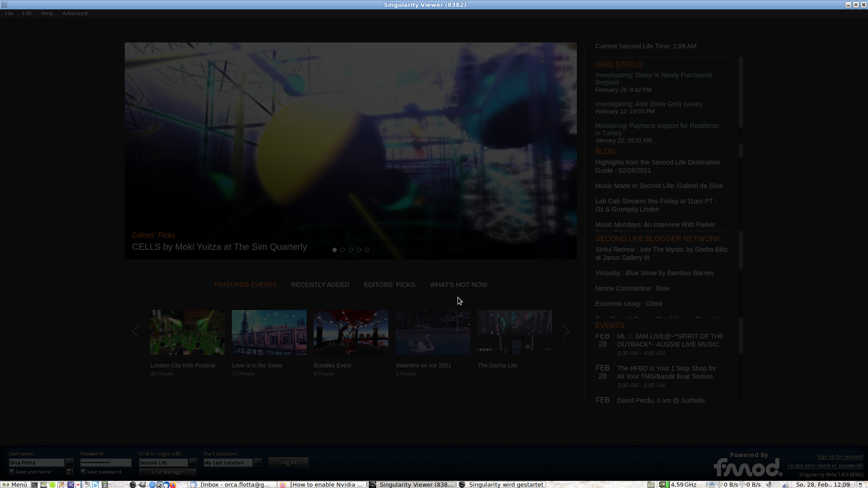This screenshot has width=868, height=488.
Task: Click the CPU frequency monitor icon
Action: 663,484
